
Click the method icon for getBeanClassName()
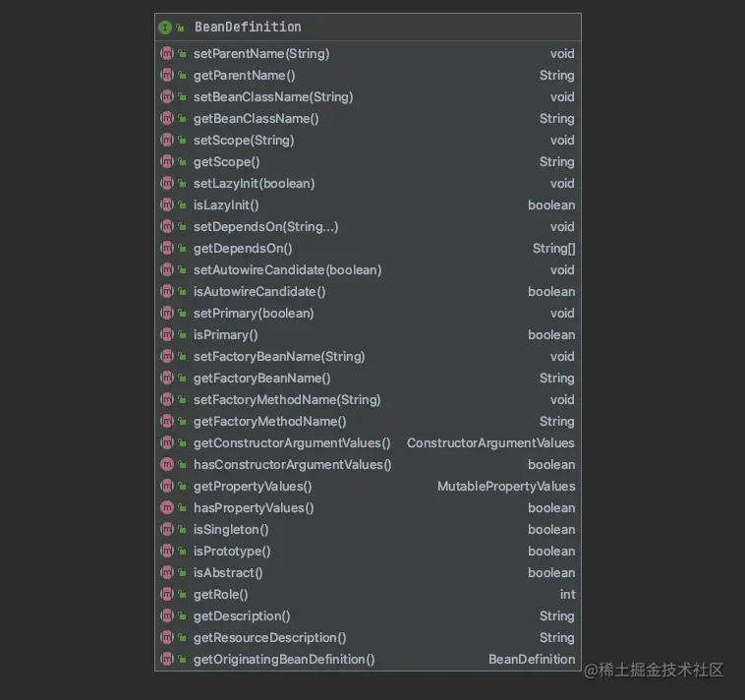[167, 118]
